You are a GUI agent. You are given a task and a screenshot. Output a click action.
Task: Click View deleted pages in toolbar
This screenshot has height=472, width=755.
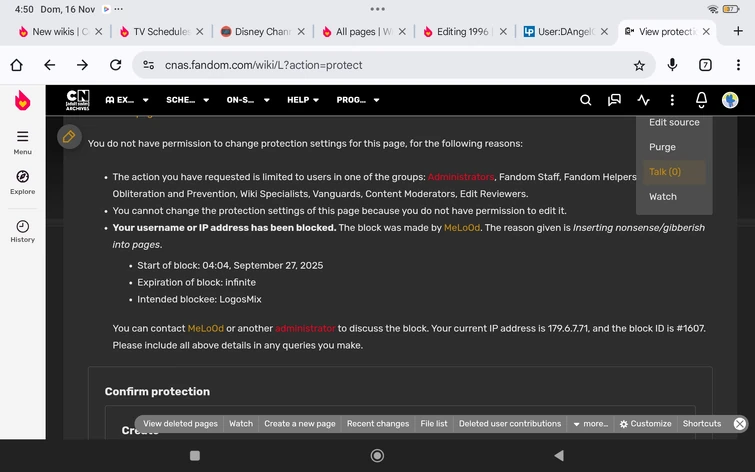tap(180, 424)
